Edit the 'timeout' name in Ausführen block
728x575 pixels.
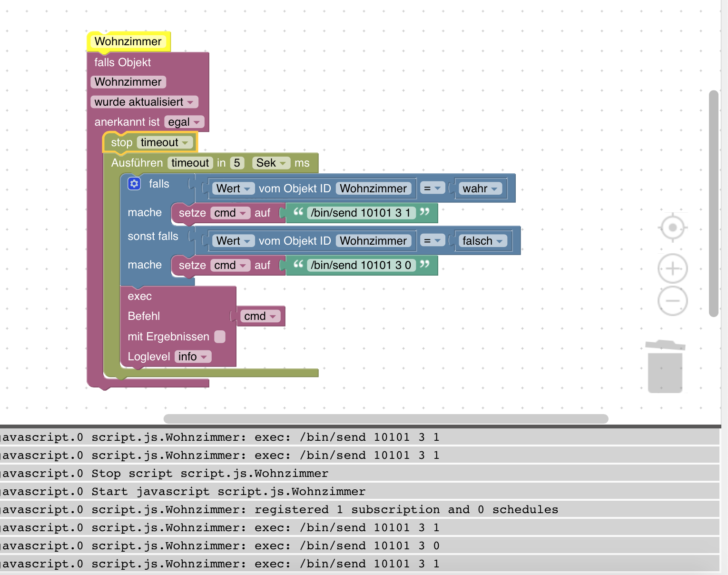click(x=190, y=163)
